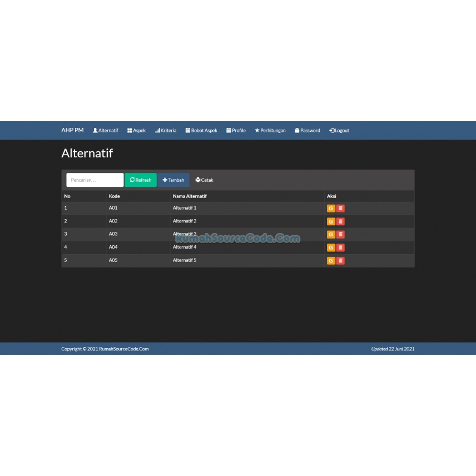Open the Profile menu item
The width and height of the screenshot is (476, 476).
236,131
